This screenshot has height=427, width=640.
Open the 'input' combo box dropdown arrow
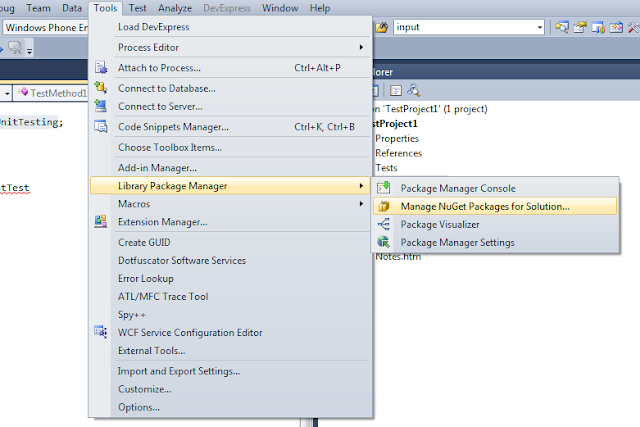(540, 27)
